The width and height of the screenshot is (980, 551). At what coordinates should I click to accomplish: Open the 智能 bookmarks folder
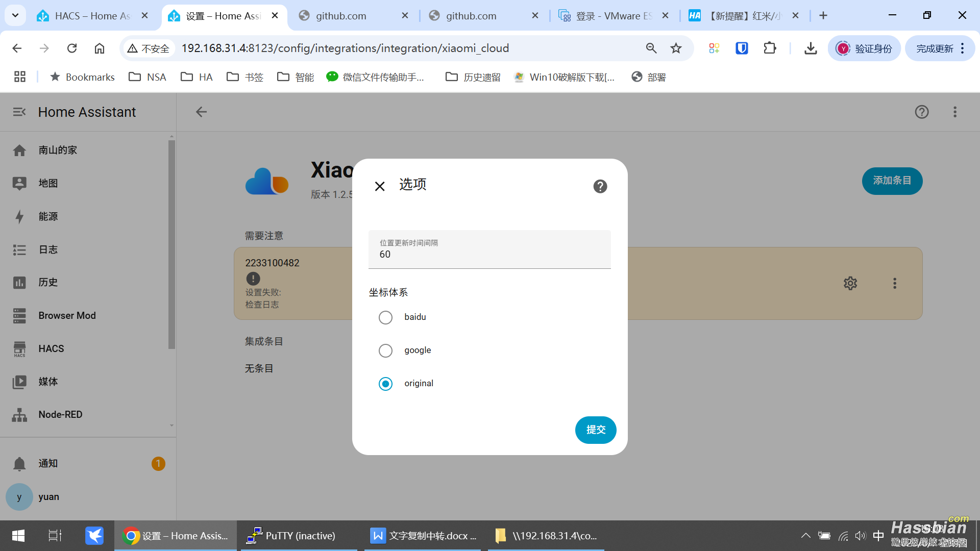[x=296, y=77]
